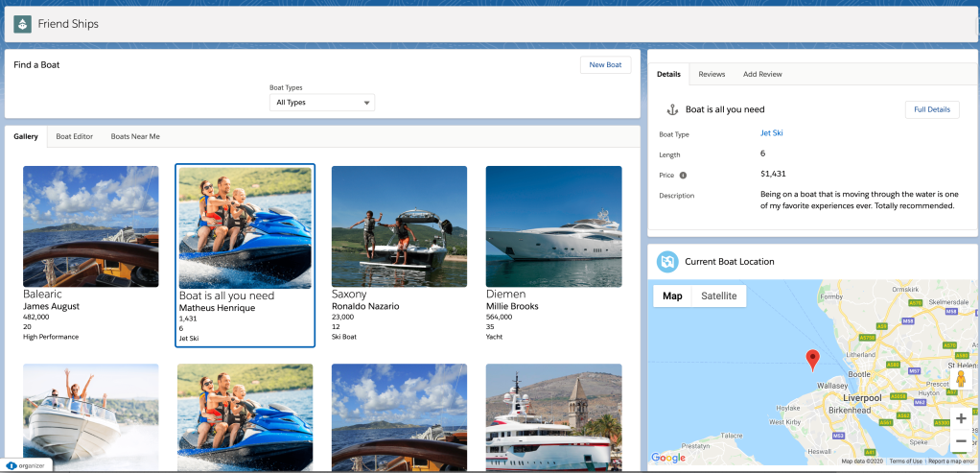
Task: Select the Diemen yacht tile
Action: point(553,226)
